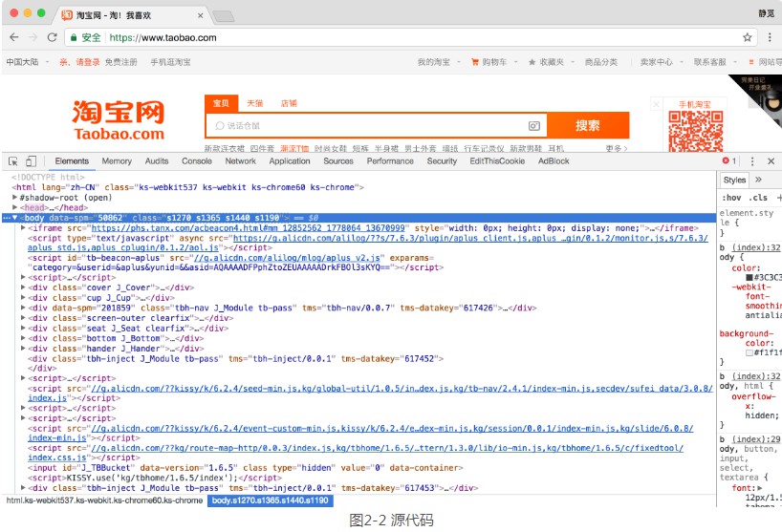Viewport: 782px width, 532px height.
Task: Activate DevTools inspect element picker
Action: pyautogui.click(x=13, y=161)
